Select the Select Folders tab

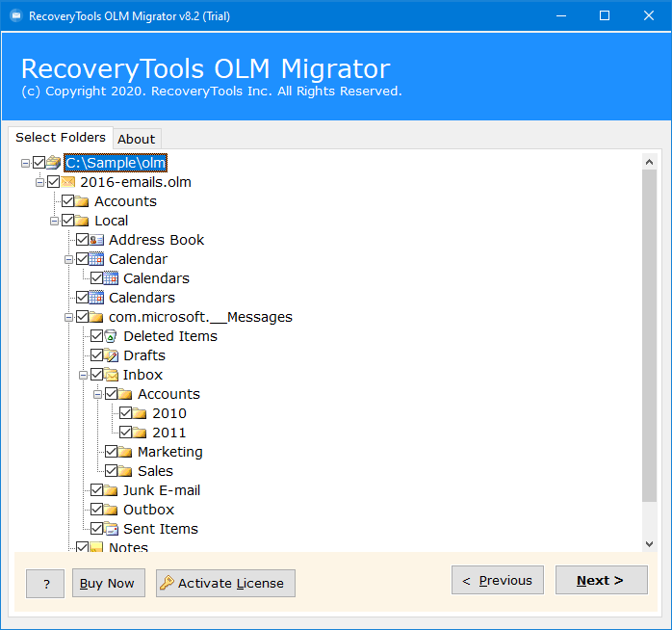coord(61,137)
